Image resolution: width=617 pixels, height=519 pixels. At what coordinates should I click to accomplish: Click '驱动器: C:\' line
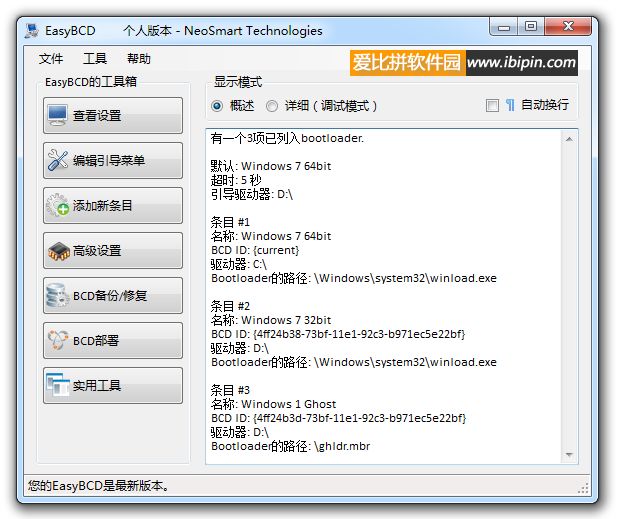tap(239, 264)
